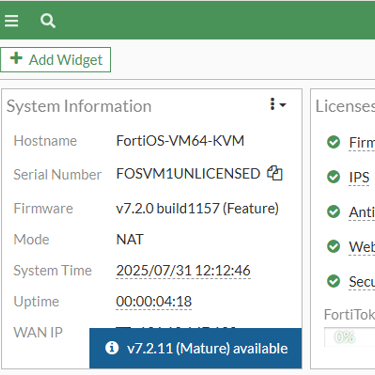Click green check icon beside IPS
This screenshot has width=375, height=375.
pos(333,177)
